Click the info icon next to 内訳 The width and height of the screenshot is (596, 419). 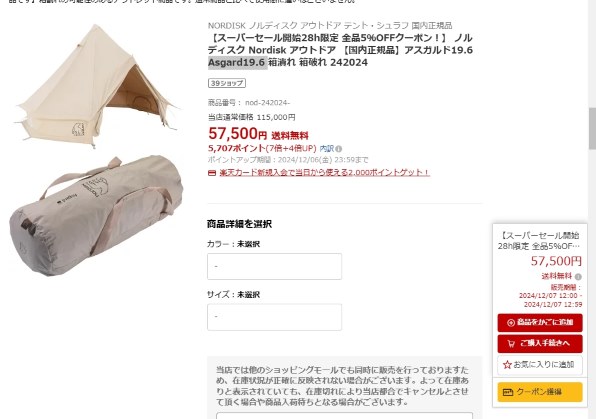click(x=339, y=149)
